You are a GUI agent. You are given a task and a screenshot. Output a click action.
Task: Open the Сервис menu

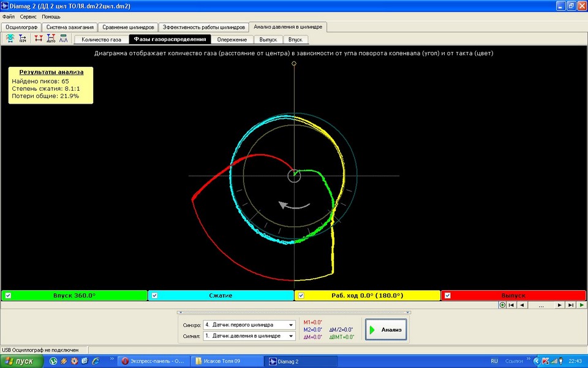(x=28, y=17)
